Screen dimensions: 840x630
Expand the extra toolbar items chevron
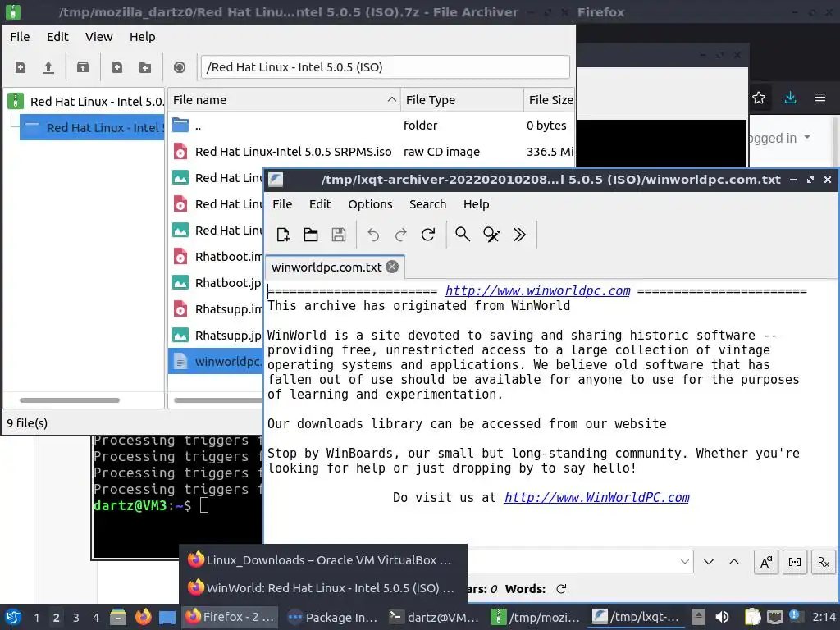point(519,235)
